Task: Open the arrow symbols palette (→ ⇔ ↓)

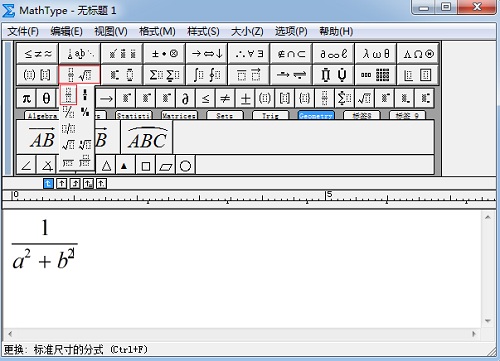Action: tap(207, 53)
